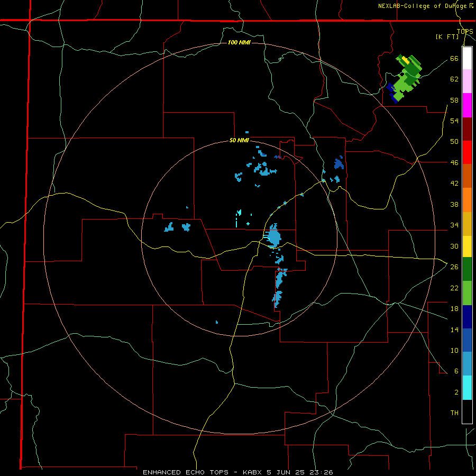The width and height of the screenshot is (476, 476).
Task: Click the gold legend swatch
Action: (x=467, y=223)
